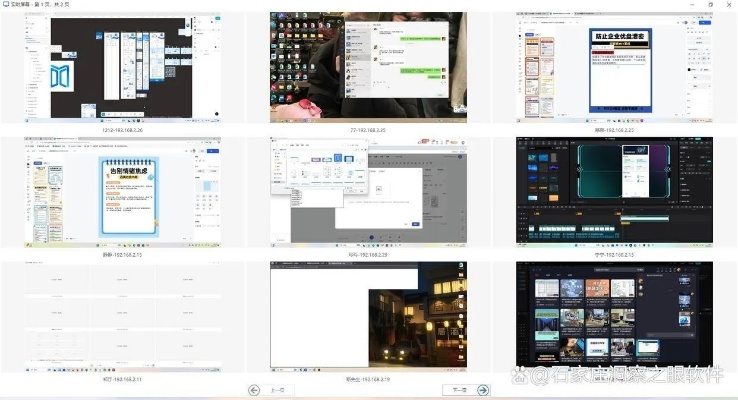
Task: Select the dark image gallery screen thumbnail
Action: coord(615,315)
